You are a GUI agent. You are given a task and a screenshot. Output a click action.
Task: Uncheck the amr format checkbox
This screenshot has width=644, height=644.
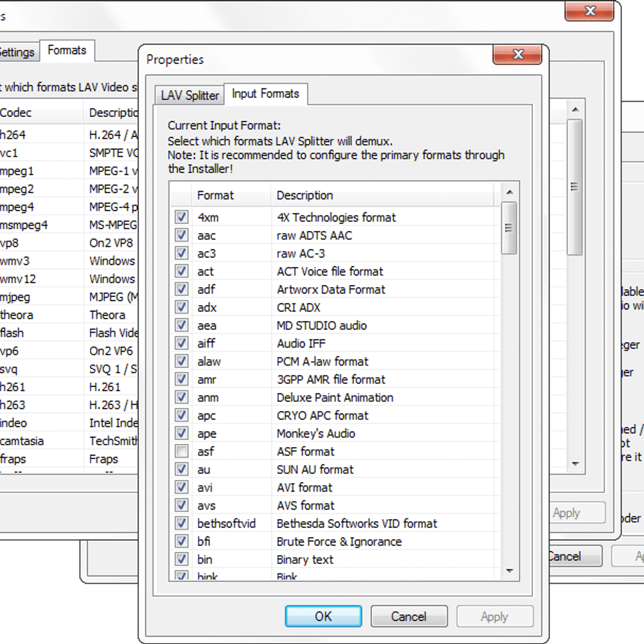coord(181,379)
